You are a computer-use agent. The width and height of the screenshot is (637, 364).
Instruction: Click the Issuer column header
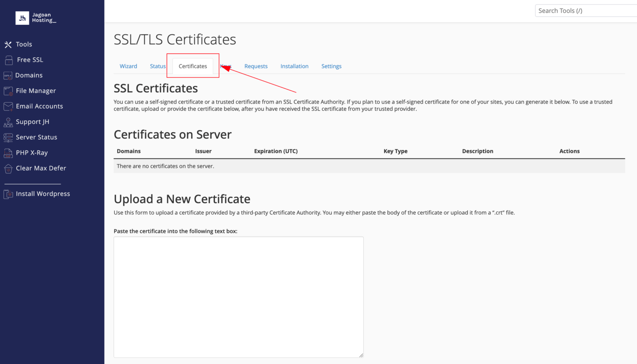203,151
